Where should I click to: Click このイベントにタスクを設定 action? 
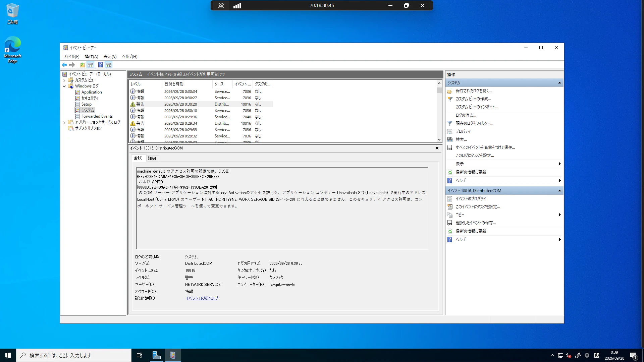tap(478, 207)
